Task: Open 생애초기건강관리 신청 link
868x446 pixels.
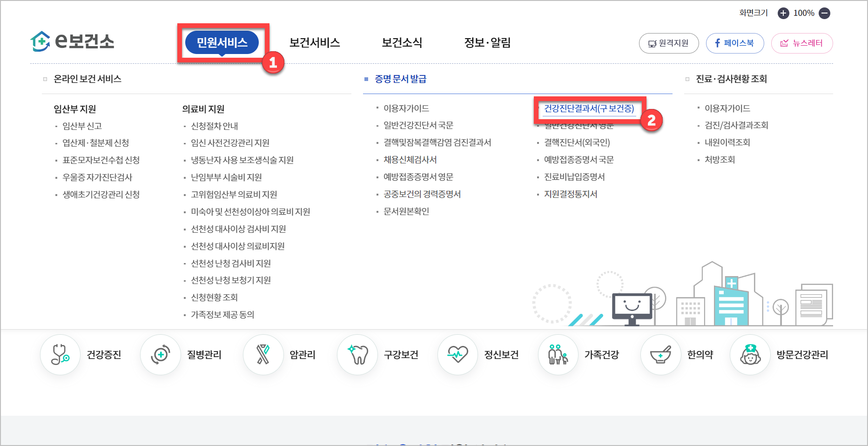Action: 101,195
